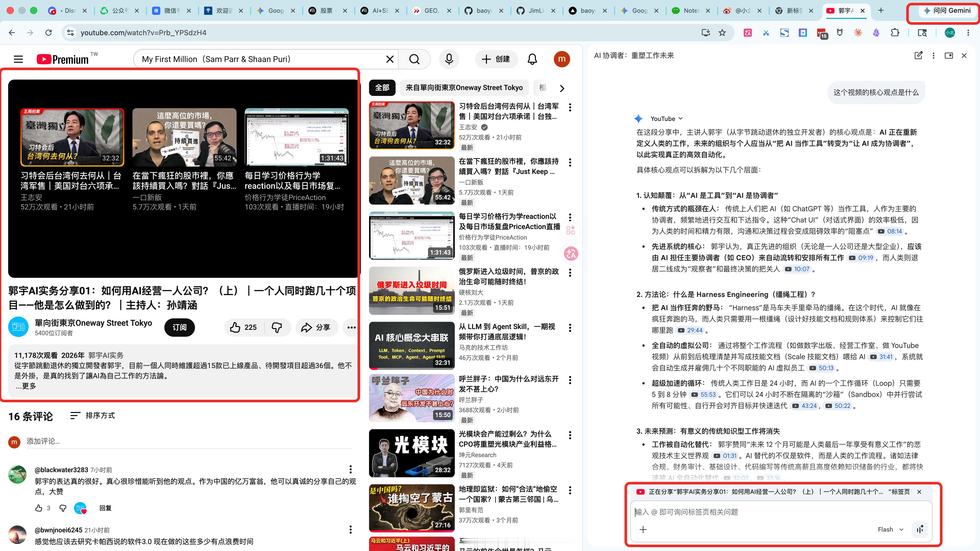Open Gemini panel more options menu
The height and width of the screenshot is (551, 980).
(933, 56)
